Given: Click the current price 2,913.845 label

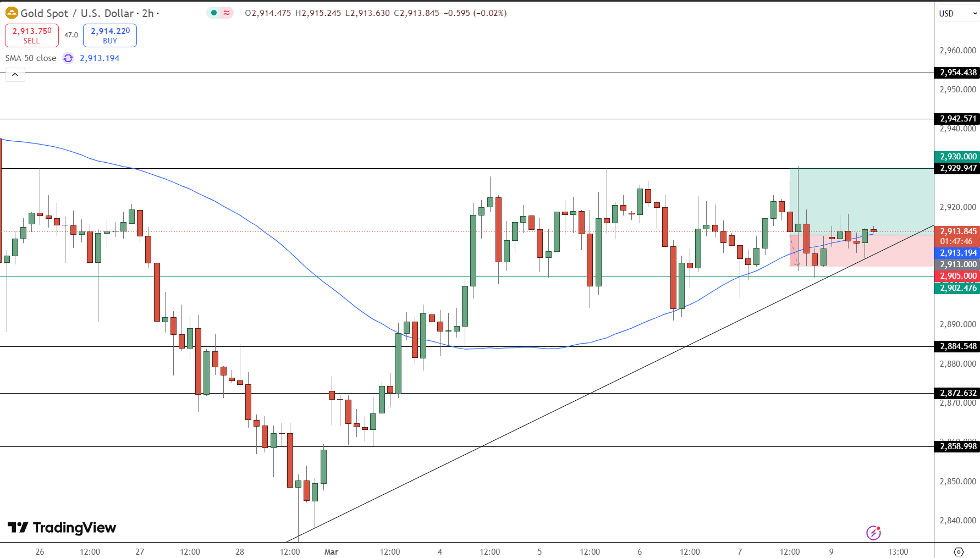Looking at the screenshot, I should [x=957, y=231].
